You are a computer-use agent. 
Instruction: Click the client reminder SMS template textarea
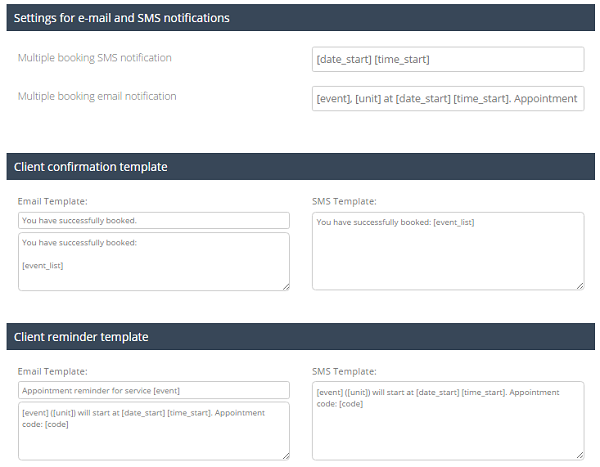447,420
